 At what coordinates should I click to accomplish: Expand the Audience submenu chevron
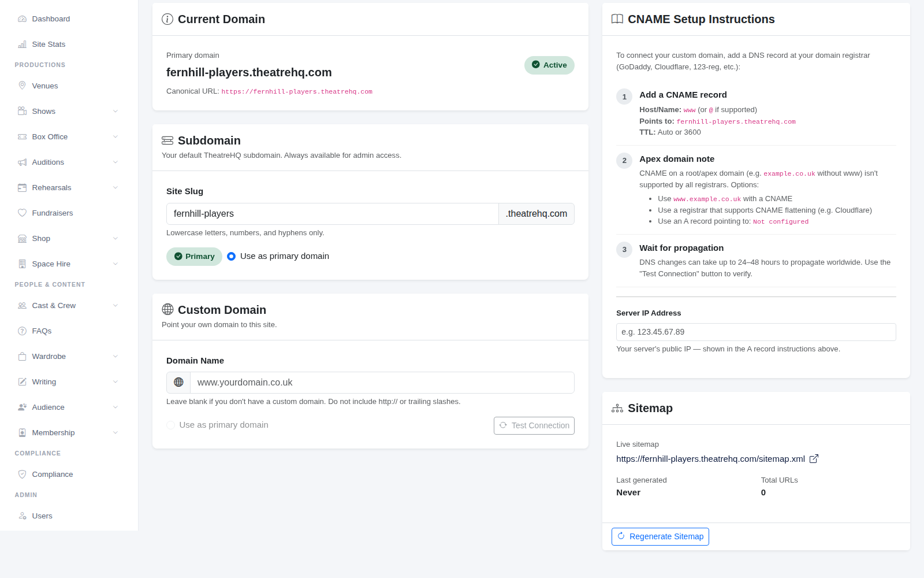[x=115, y=407]
